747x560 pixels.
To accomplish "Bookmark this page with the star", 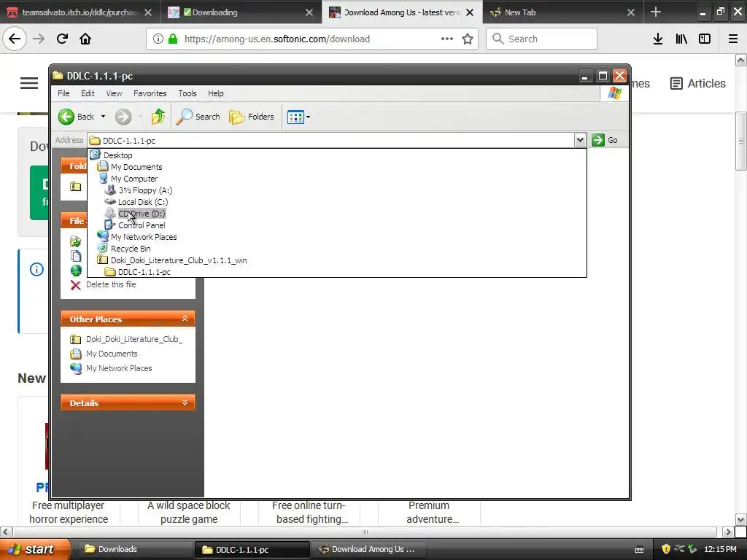I will 468,39.
